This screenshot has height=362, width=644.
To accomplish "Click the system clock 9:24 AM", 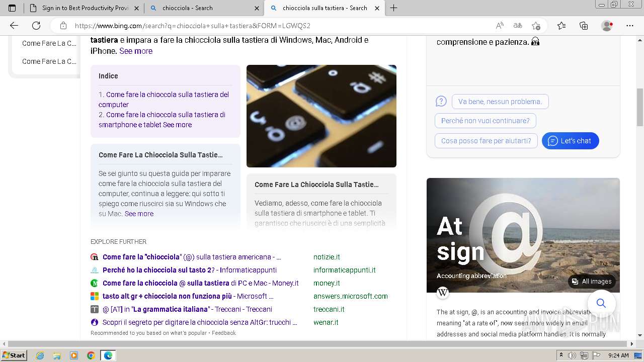I will pos(618,355).
